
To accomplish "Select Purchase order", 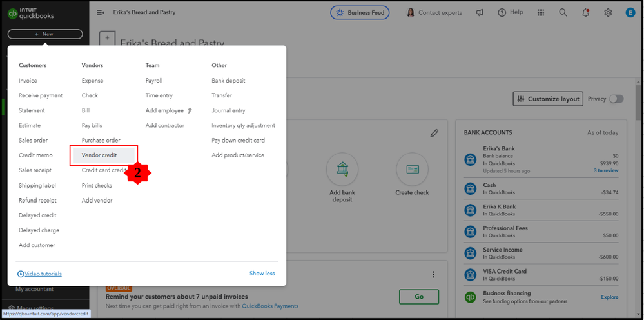I will pos(101,140).
